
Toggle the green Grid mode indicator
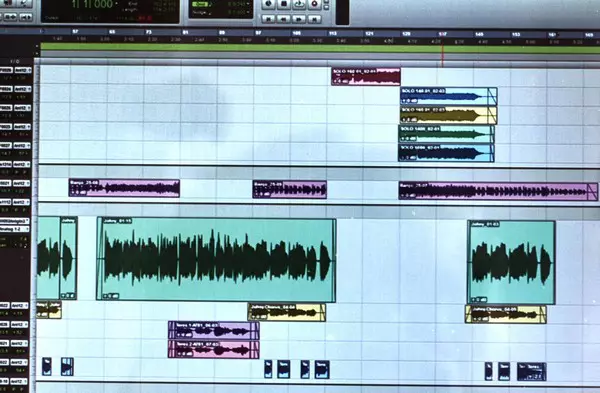pos(200,5)
